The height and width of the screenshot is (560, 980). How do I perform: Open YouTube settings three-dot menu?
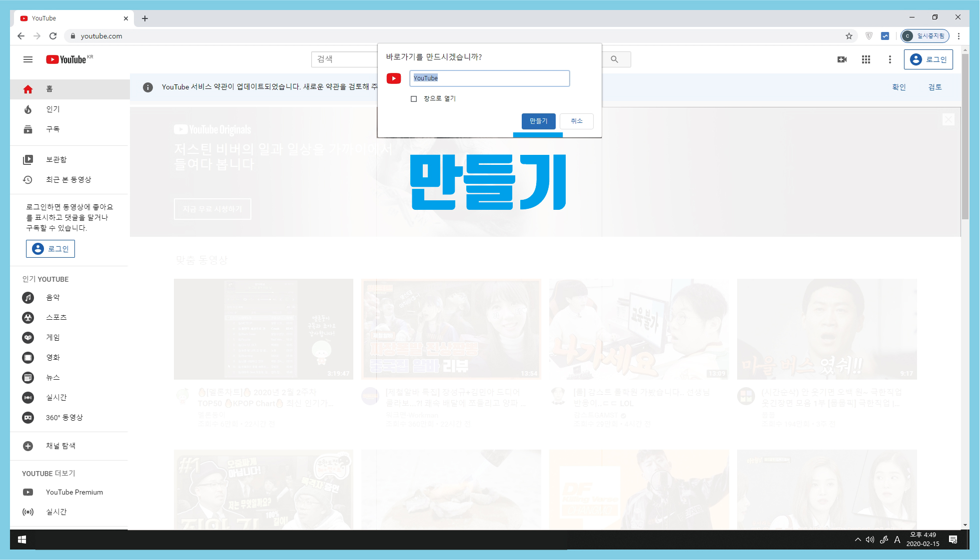(890, 59)
